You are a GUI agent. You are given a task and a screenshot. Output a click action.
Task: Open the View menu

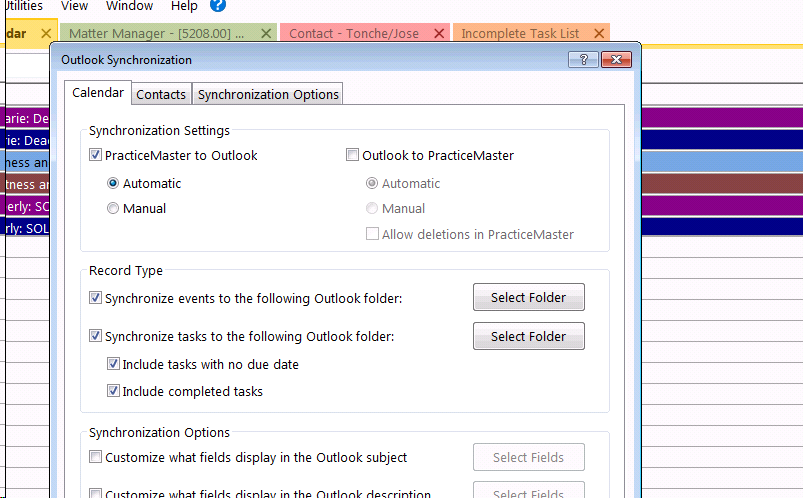(74, 6)
